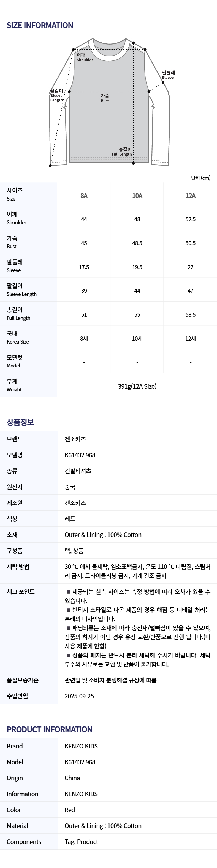Click the 세탁 방법 row label

point(18,567)
